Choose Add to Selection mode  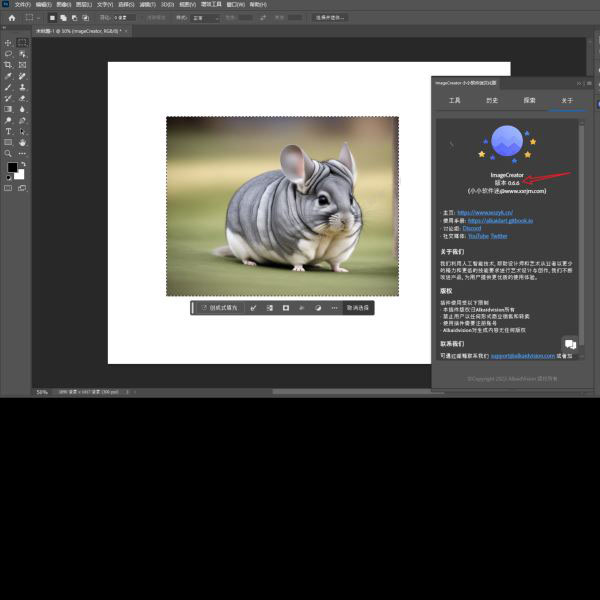coord(64,18)
